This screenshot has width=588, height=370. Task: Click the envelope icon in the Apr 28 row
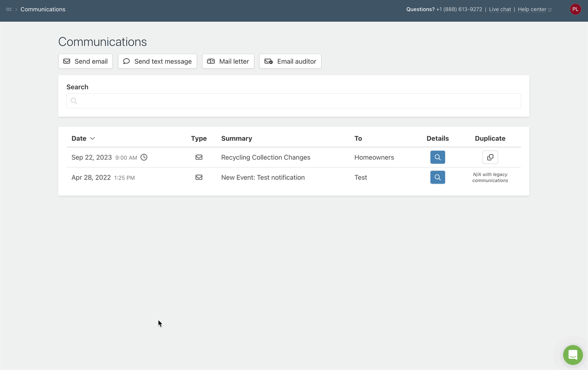(x=199, y=177)
